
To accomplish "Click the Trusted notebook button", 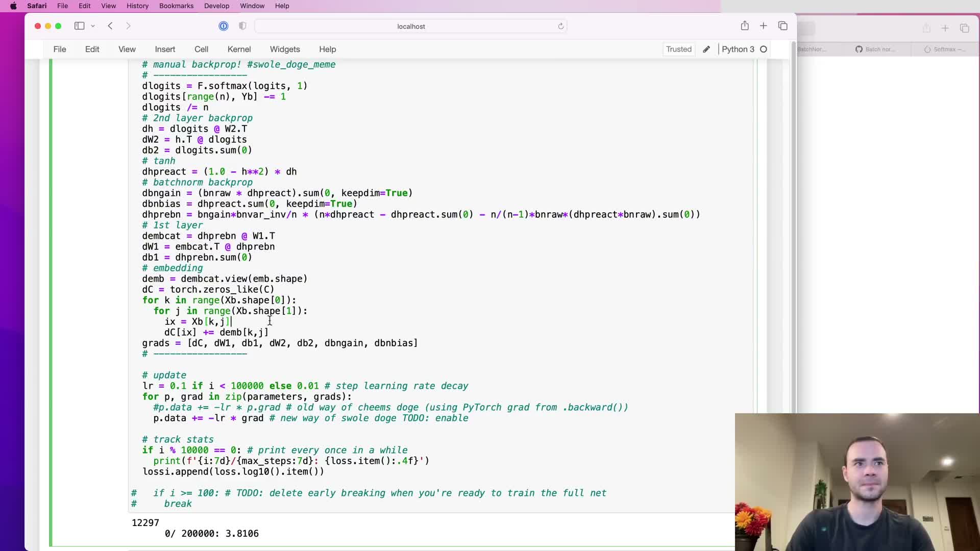I will (678, 49).
